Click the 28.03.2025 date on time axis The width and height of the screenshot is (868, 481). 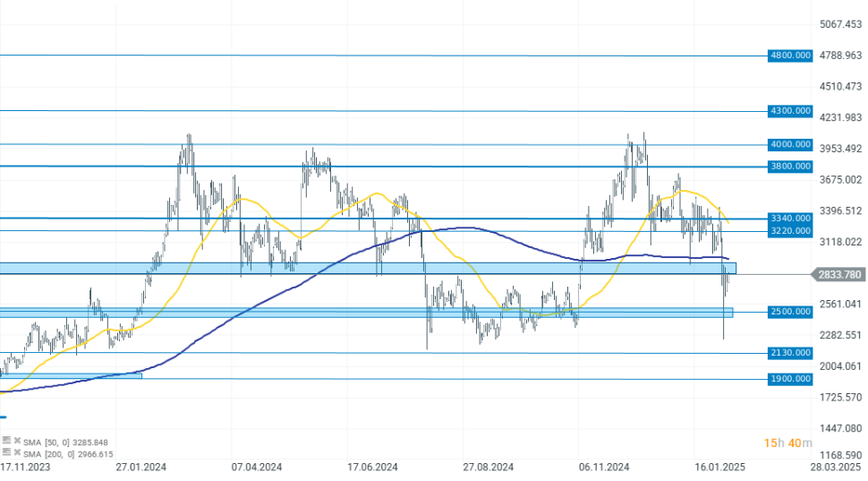837,468
